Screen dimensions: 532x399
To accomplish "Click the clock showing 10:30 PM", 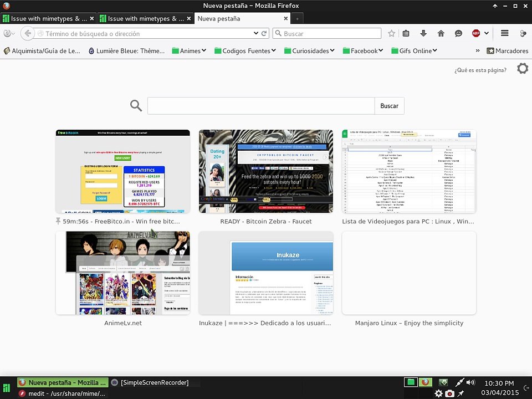I will pos(499,383).
